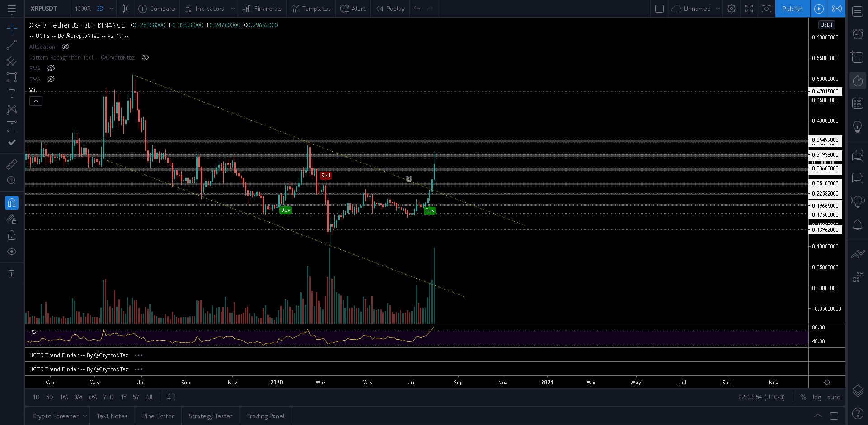This screenshot has height=425, width=868.
Task: Set chart range to 1Y
Action: (x=123, y=397)
